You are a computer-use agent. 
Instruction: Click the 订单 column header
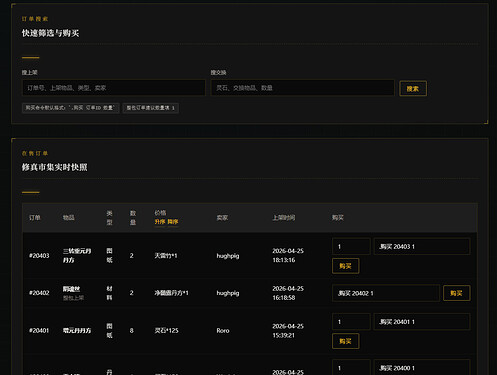click(x=34, y=218)
